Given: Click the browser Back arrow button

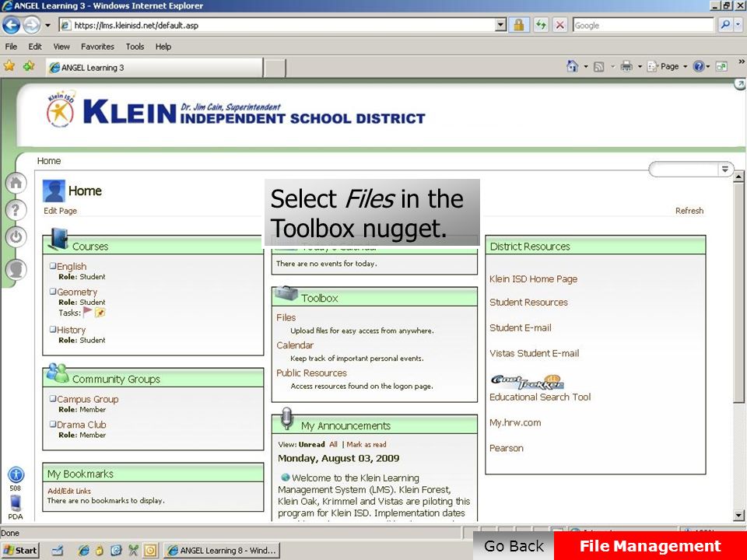Looking at the screenshot, I should [x=12, y=25].
